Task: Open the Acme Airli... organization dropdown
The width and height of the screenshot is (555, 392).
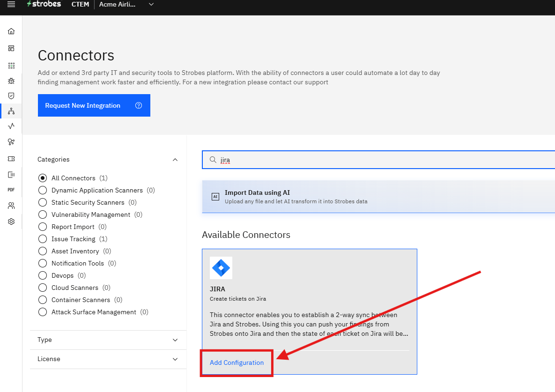Action: [126, 4]
